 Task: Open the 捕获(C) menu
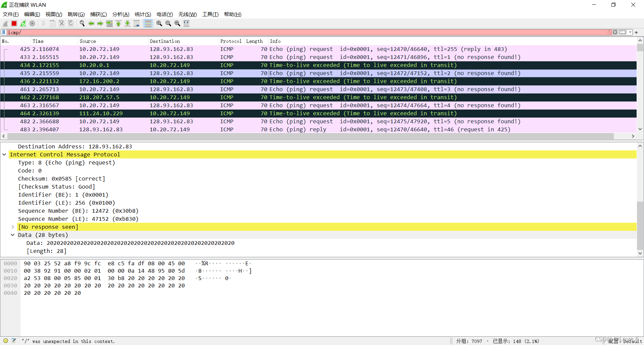tap(99, 14)
